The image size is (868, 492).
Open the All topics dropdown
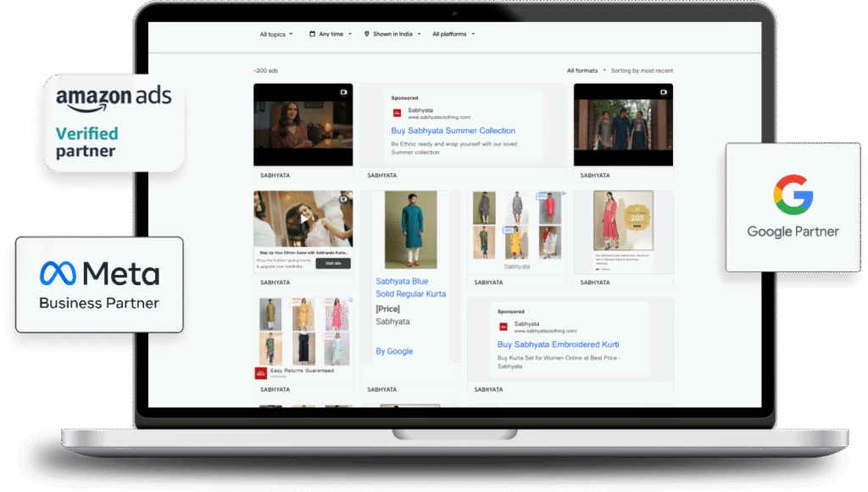[x=275, y=35]
